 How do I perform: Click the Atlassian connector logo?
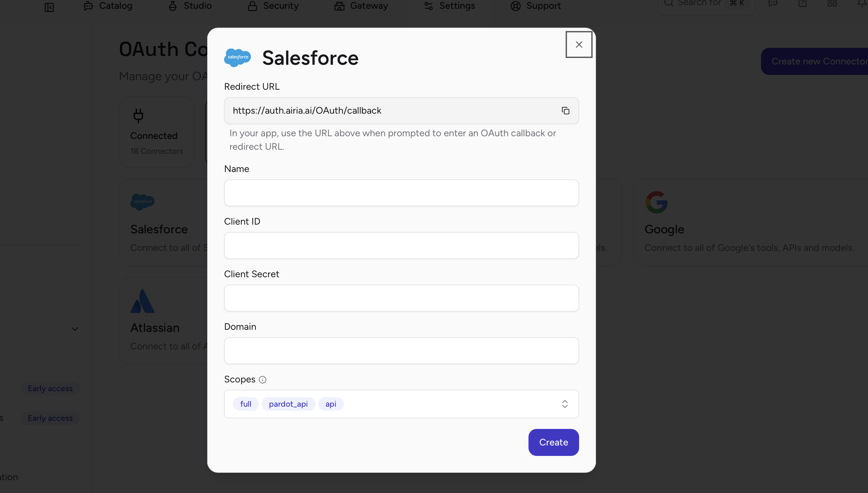(x=142, y=300)
